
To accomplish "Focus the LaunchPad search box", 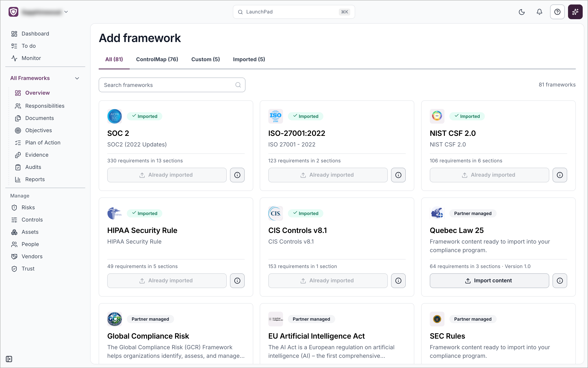I will pos(294,12).
